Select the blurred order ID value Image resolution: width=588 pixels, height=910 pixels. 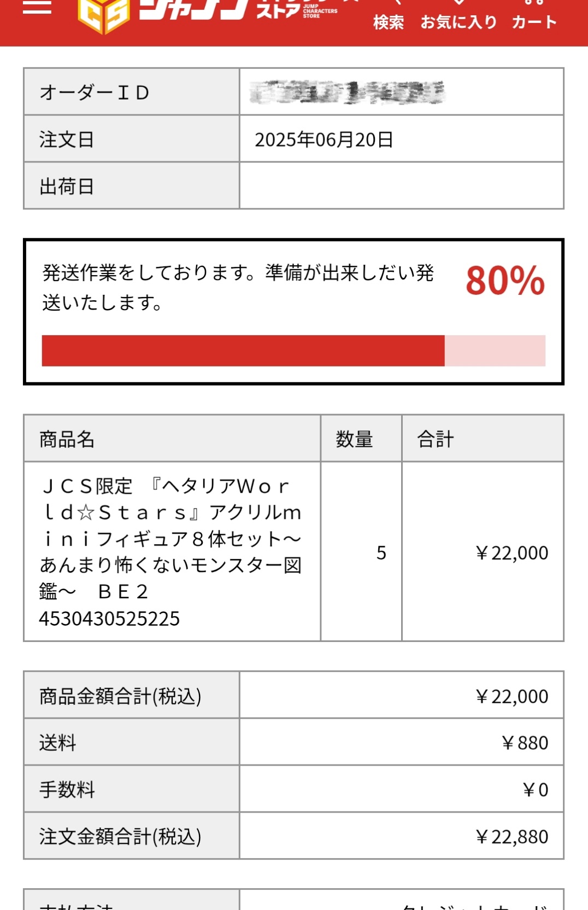coord(347,92)
